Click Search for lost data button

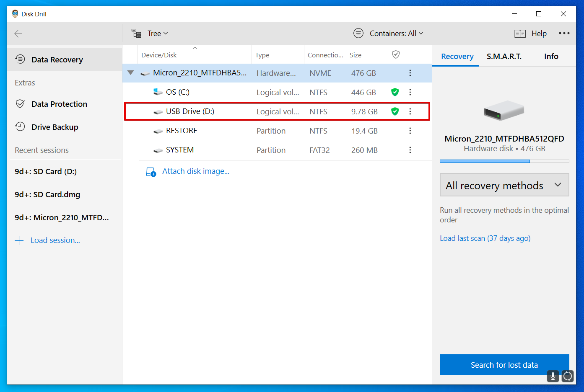point(504,365)
